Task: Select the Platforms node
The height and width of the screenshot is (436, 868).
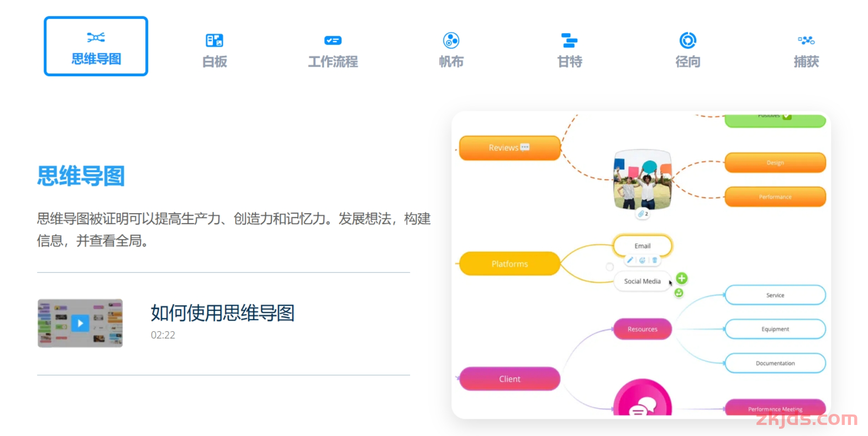Action: coord(509,264)
